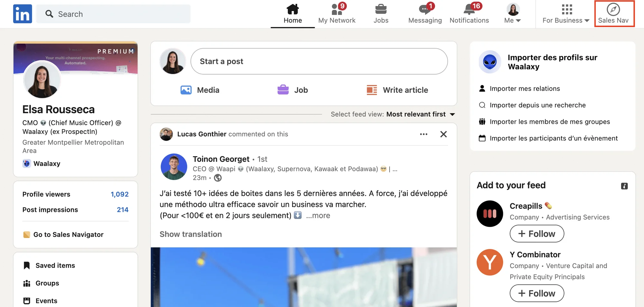Follow Y Combinator

(x=537, y=293)
